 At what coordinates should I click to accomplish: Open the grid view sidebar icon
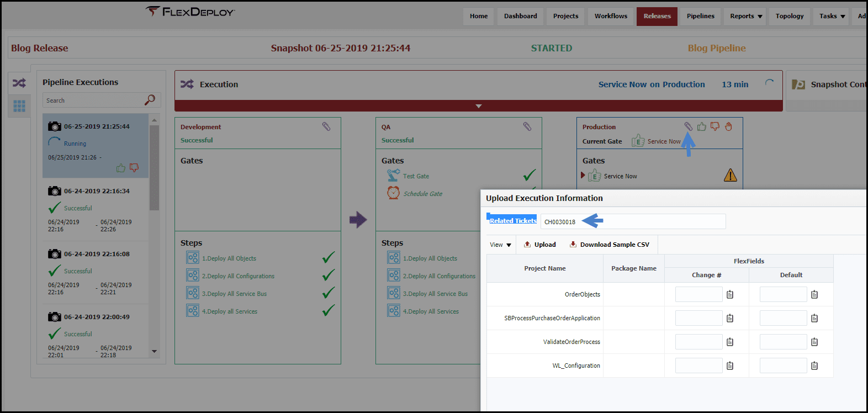click(19, 105)
